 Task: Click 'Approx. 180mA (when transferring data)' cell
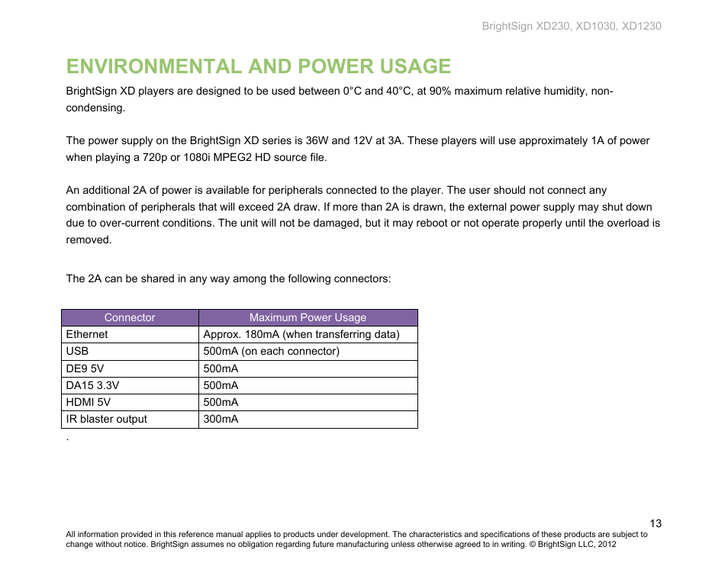pos(308,335)
